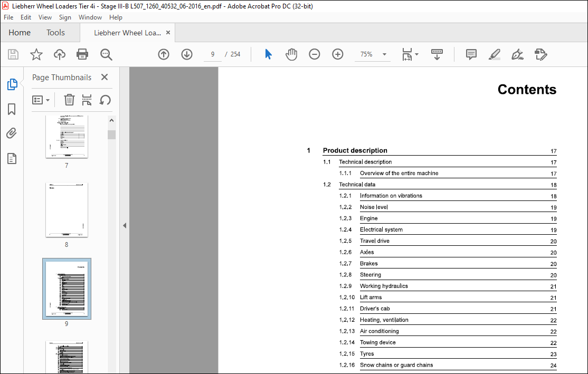The width and height of the screenshot is (588, 374).
Task: Open the Bookmarks panel icon
Action: click(12, 109)
